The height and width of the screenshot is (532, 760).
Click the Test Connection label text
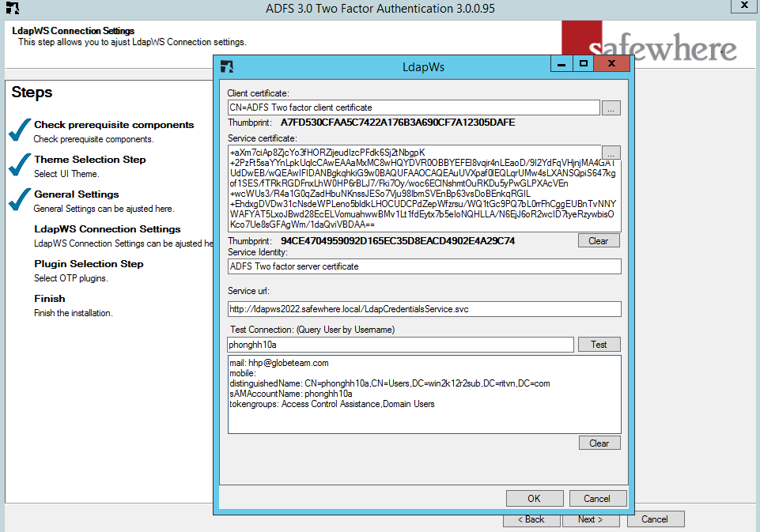point(312,330)
